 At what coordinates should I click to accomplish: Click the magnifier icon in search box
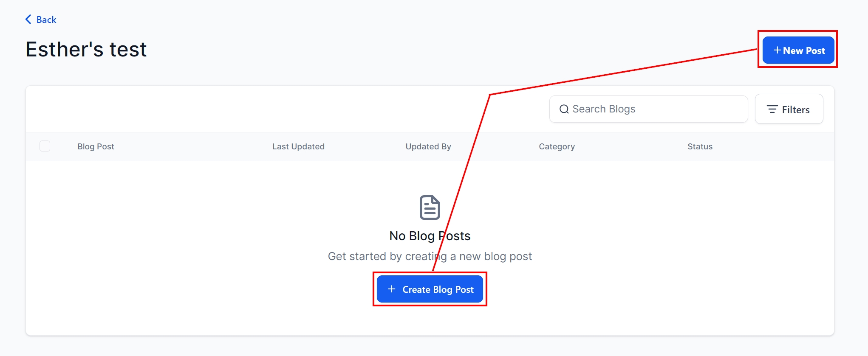[564, 109]
